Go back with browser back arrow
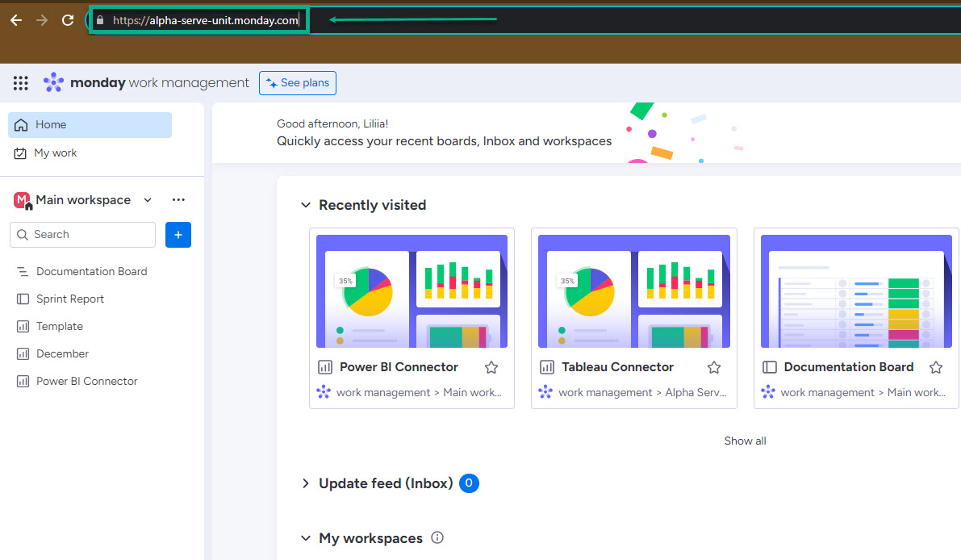This screenshot has width=961, height=560. pyautogui.click(x=17, y=20)
